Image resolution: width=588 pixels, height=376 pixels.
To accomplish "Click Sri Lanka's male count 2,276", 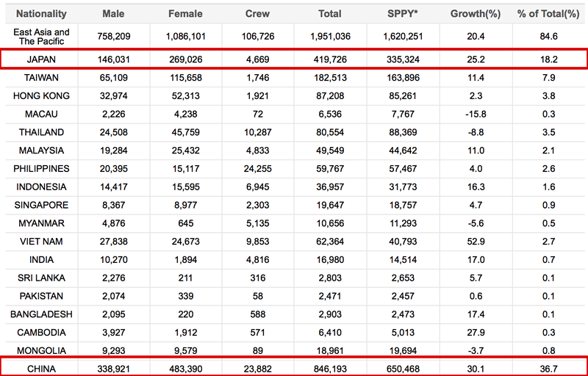I will click(113, 278).
